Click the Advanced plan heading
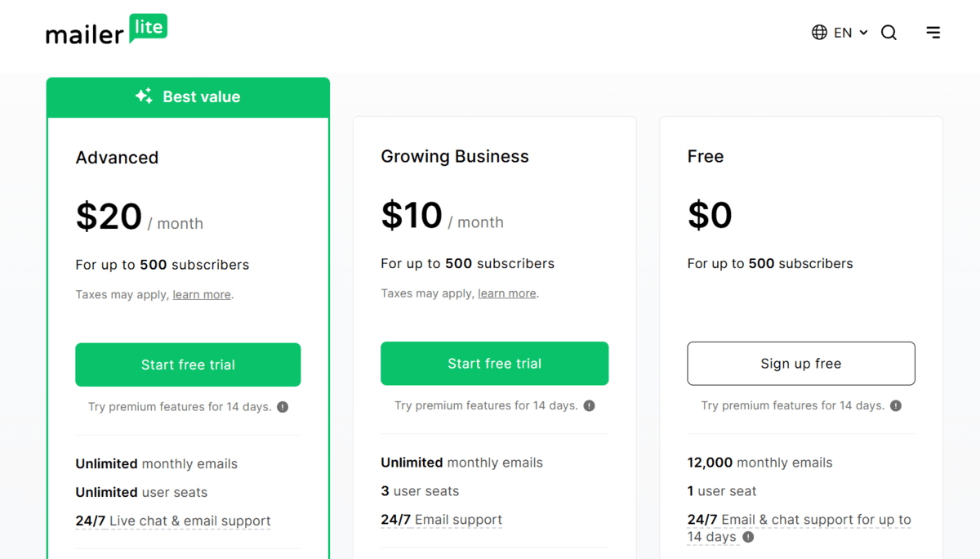 [x=117, y=157]
